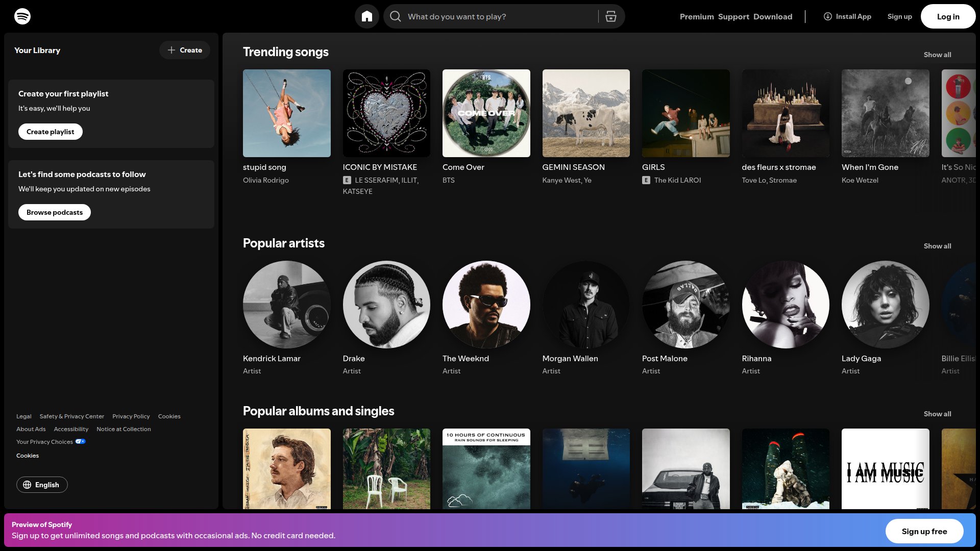The image size is (980, 551).
Task: Click Tove Lo artist name
Action: (754, 180)
